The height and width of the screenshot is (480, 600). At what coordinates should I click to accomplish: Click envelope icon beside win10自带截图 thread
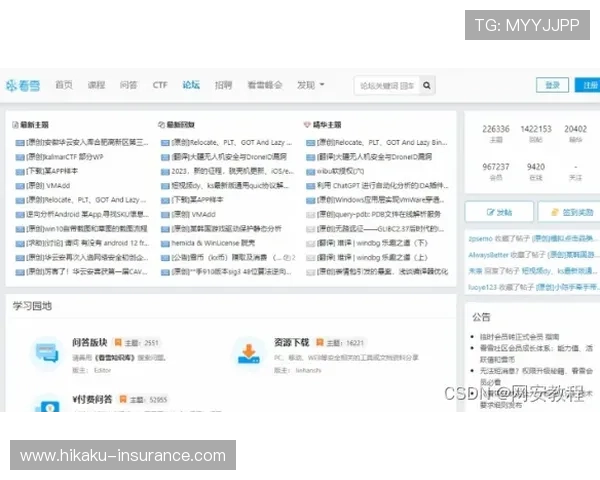tap(20, 229)
